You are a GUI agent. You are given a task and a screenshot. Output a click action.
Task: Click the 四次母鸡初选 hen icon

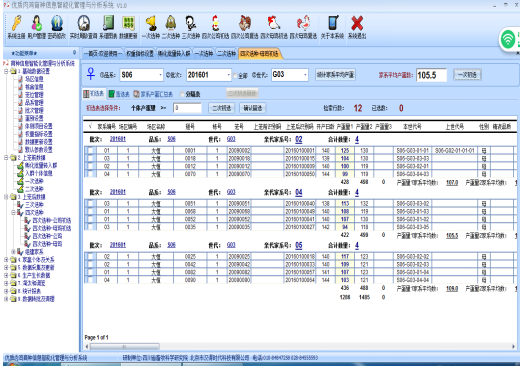tap(274, 24)
